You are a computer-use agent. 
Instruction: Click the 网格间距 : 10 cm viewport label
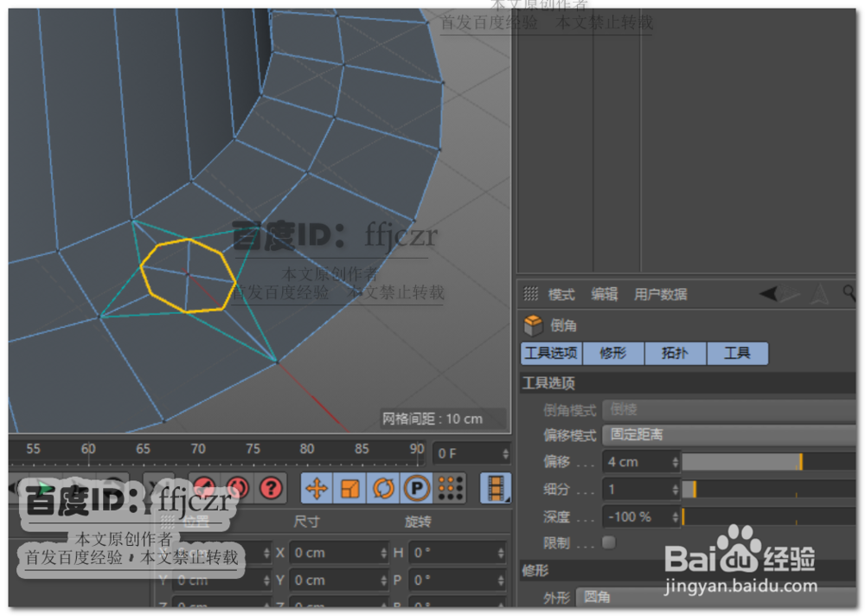(432, 419)
